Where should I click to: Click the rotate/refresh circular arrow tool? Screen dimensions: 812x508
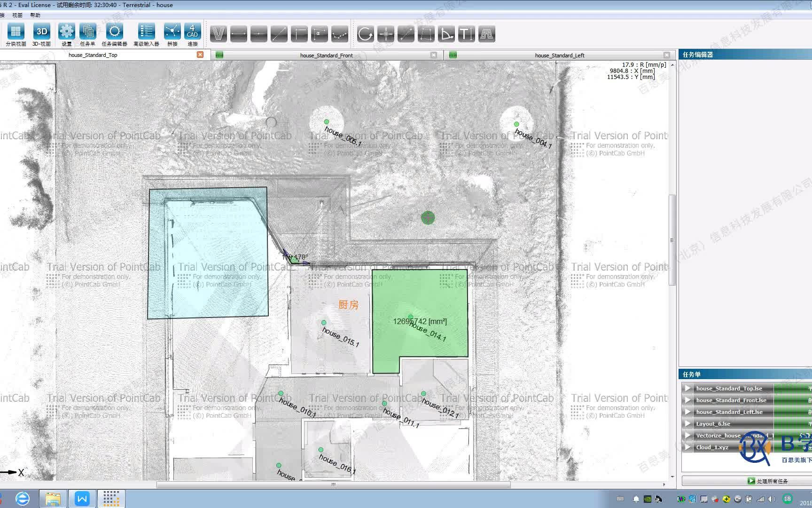[x=366, y=34]
